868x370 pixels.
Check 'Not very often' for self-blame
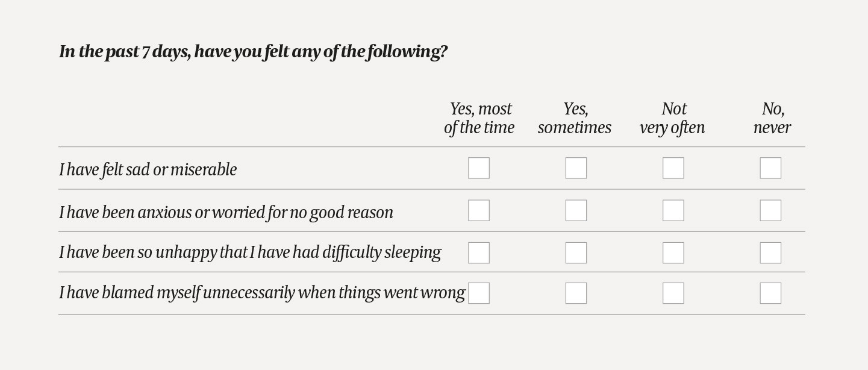pos(673,293)
